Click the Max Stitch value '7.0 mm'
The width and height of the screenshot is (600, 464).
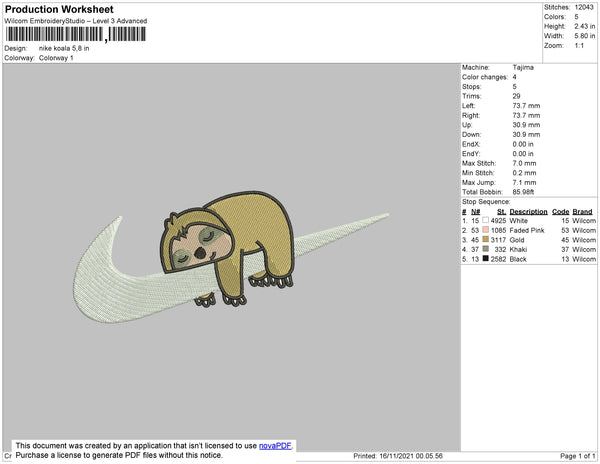tap(524, 163)
